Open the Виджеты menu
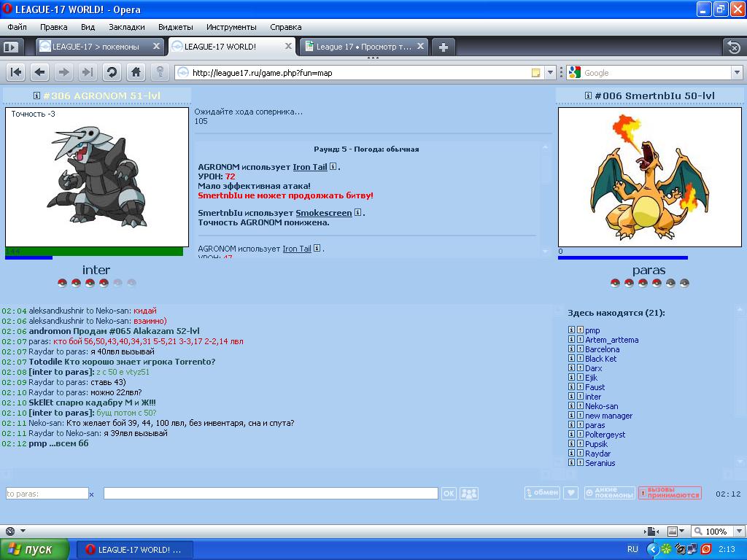747x560 pixels. 175,27
